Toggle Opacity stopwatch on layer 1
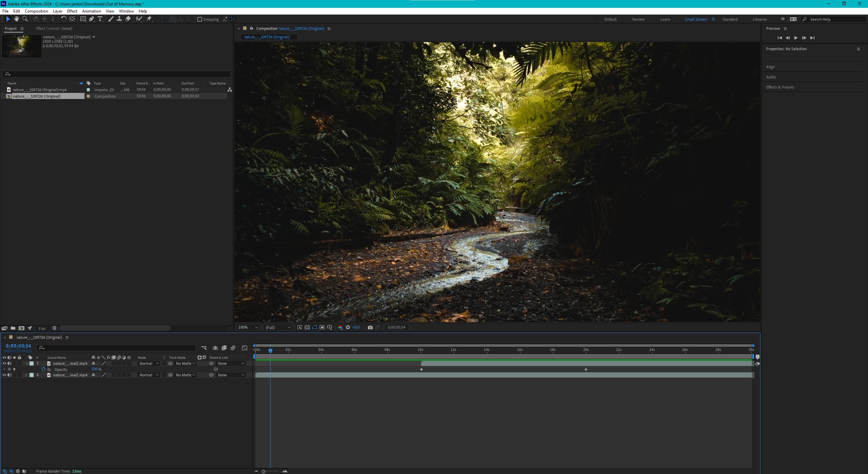 (x=43, y=369)
